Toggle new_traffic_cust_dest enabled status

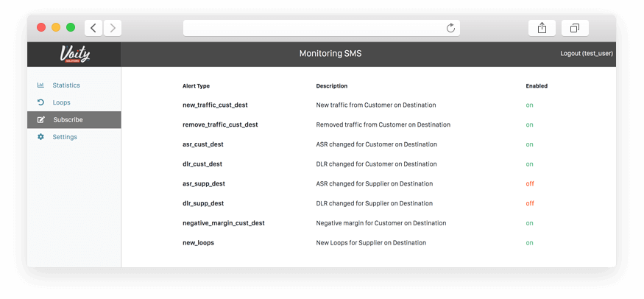[x=529, y=105]
